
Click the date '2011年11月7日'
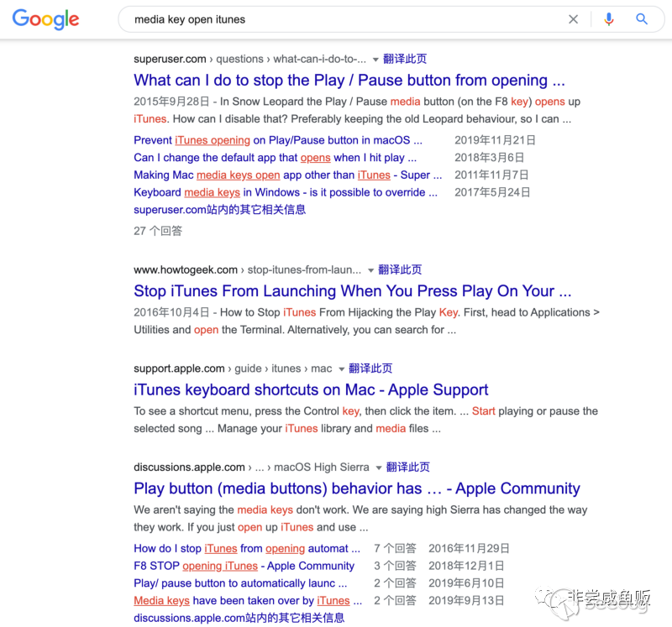[x=491, y=175]
